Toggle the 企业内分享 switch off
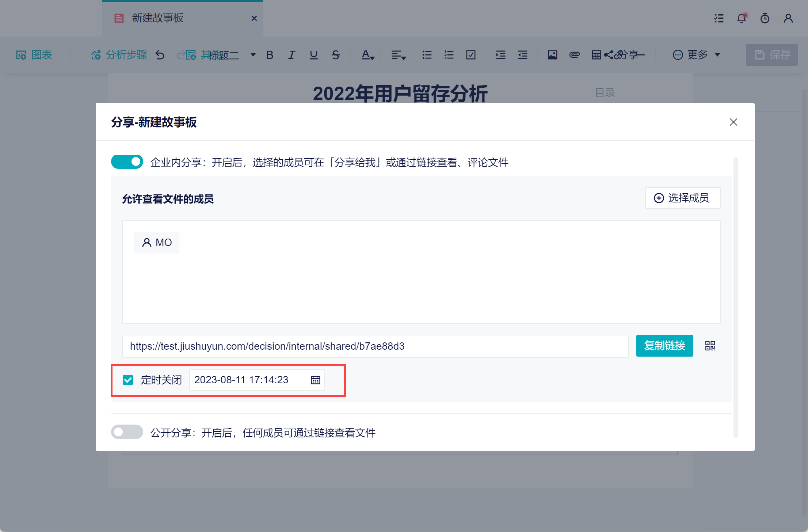Image resolution: width=808 pixels, height=532 pixels. coord(127,162)
